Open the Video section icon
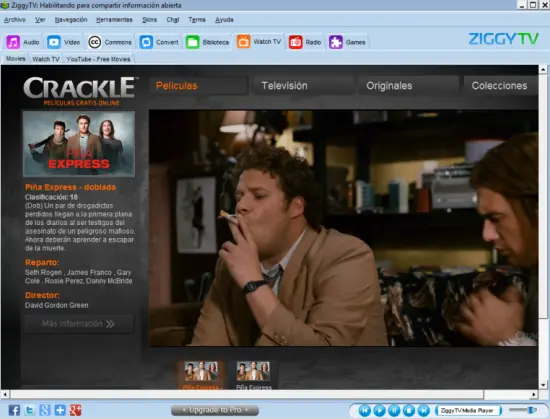This screenshot has width=550, height=419. pos(54,42)
